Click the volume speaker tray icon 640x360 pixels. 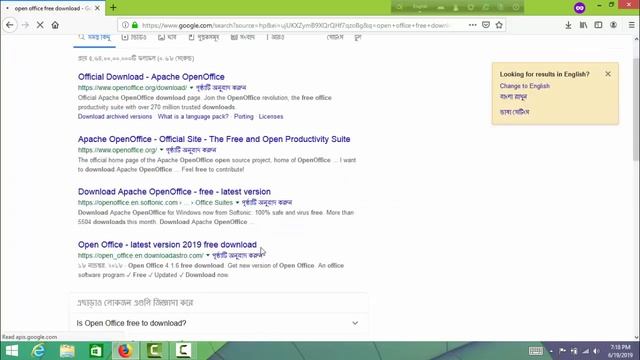click(x=596, y=351)
